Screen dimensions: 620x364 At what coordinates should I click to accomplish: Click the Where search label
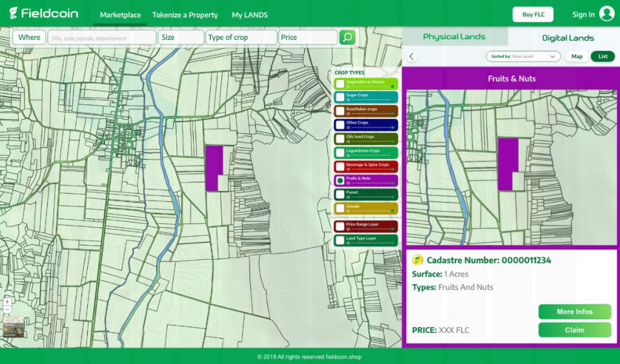[29, 37]
